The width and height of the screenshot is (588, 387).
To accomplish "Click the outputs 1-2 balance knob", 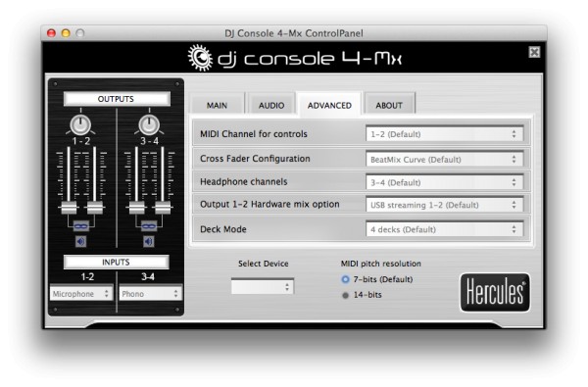I will point(80,124).
